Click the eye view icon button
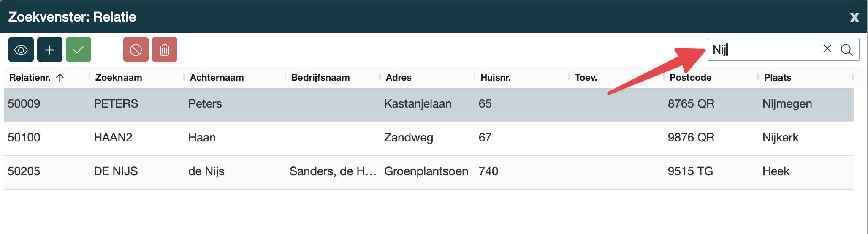The height and width of the screenshot is (234, 868). click(x=21, y=50)
